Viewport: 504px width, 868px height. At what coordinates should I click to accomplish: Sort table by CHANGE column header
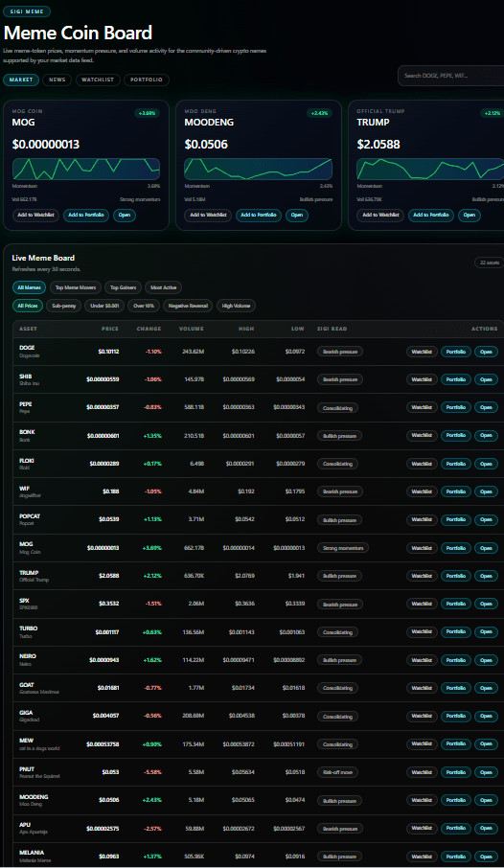[149, 329]
